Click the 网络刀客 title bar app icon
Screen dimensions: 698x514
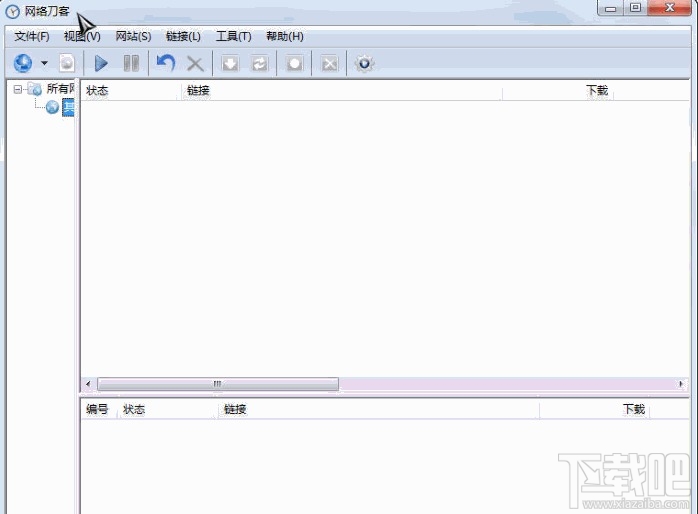12,12
